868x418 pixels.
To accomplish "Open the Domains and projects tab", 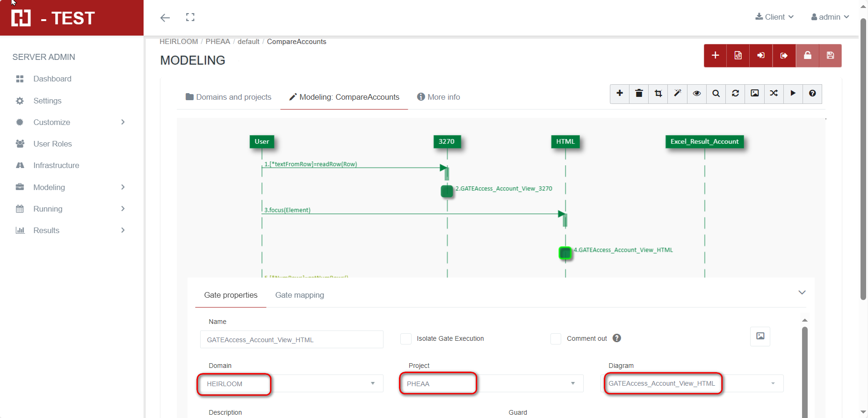I will click(228, 97).
